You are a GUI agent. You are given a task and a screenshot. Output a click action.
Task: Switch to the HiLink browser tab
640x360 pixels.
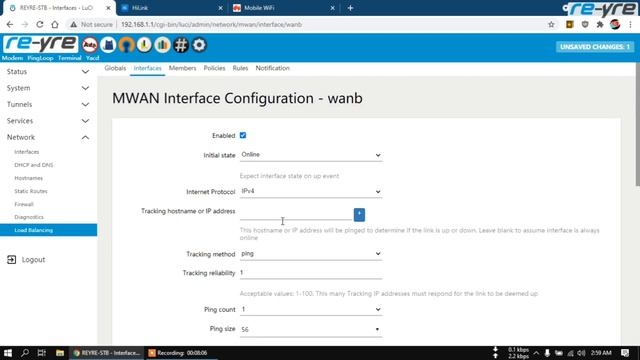pos(171,8)
